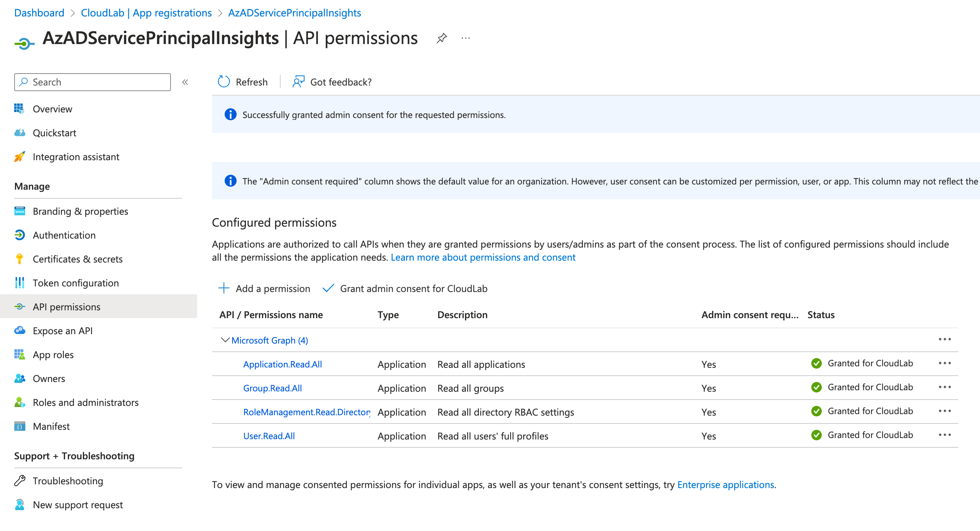Click Add a permission button
Viewport: 980px width, 531px height.
pos(264,289)
